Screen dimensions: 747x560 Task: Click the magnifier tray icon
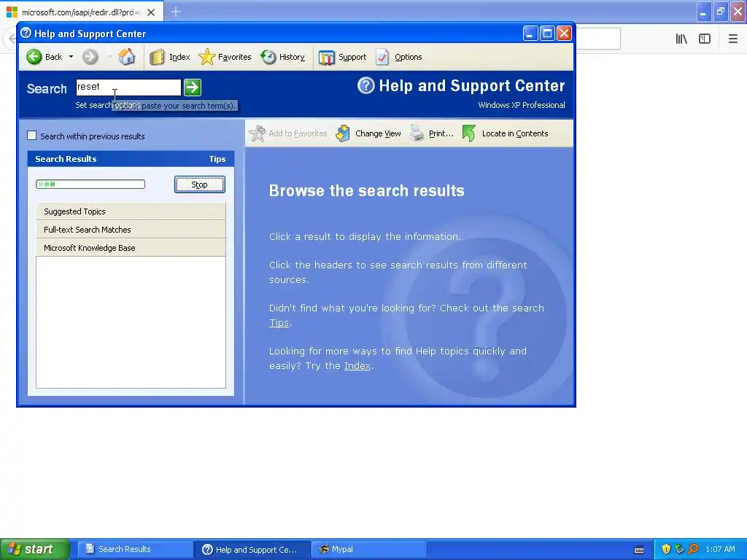click(x=694, y=550)
